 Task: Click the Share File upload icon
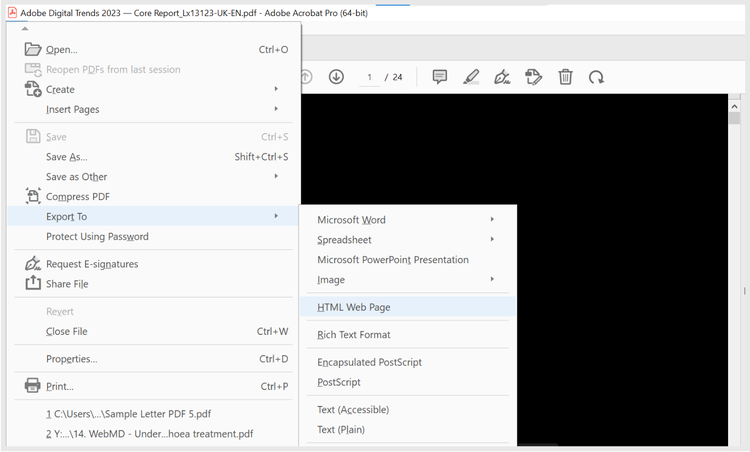coord(33,283)
